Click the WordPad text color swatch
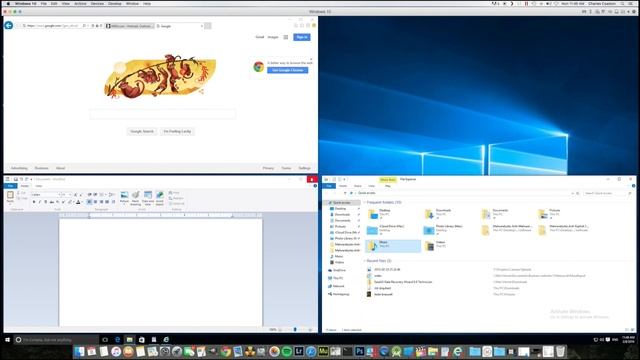The height and width of the screenshot is (360, 640). pyautogui.click(x=78, y=202)
